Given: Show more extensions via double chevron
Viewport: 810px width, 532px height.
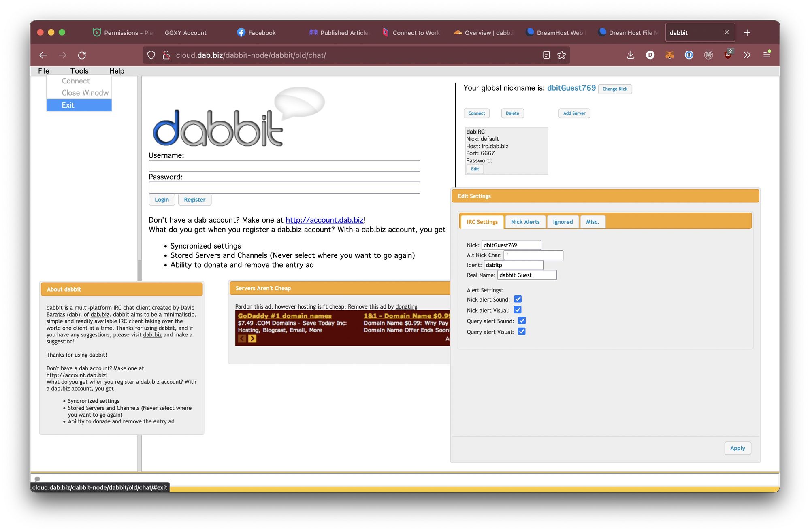Looking at the screenshot, I should click(x=747, y=55).
